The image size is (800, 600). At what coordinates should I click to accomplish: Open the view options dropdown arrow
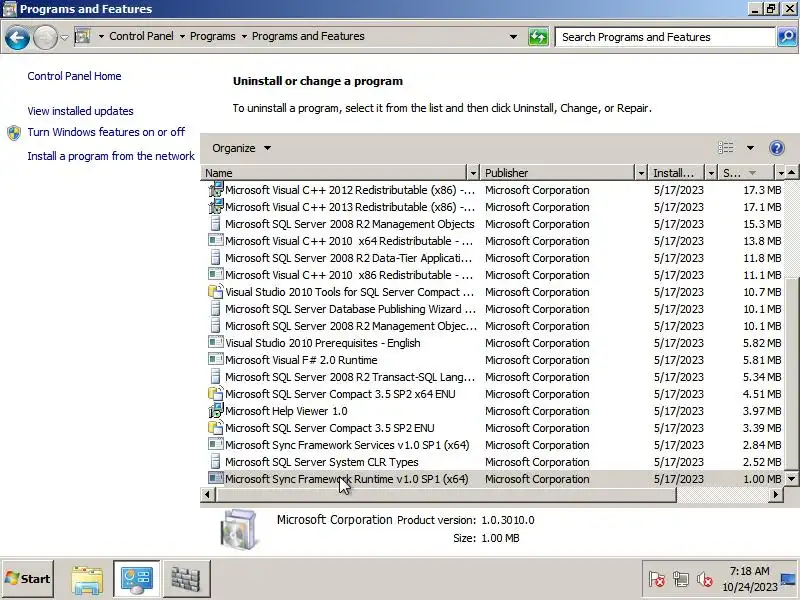(x=750, y=148)
